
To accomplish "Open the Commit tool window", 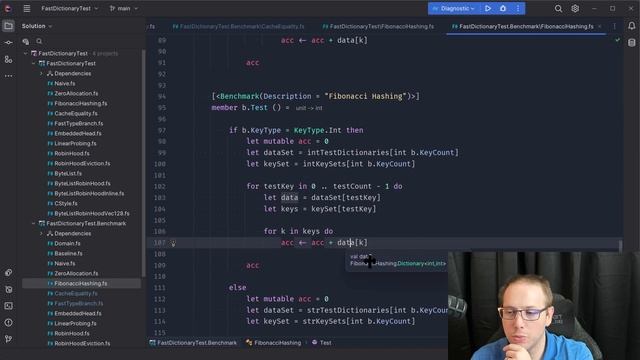I will click(x=8, y=43).
